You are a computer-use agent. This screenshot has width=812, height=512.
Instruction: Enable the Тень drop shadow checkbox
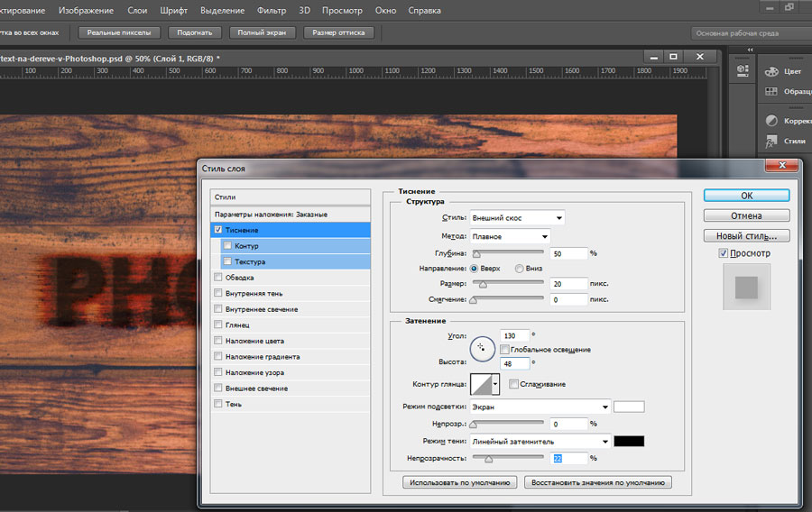point(218,404)
